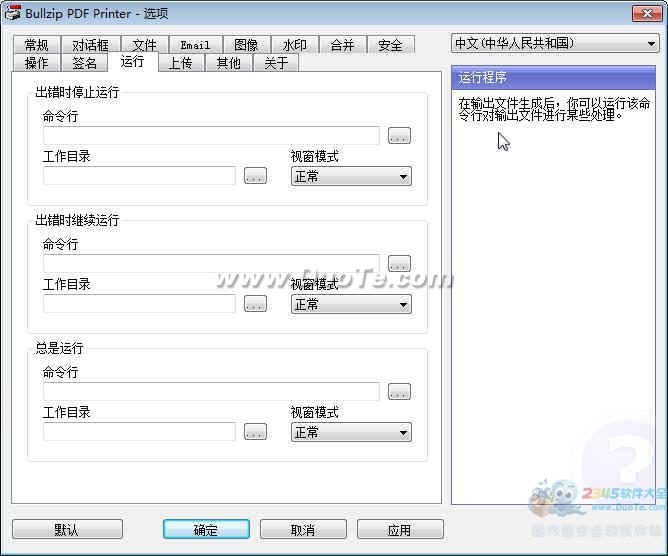The width and height of the screenshot is (668, 556).
Task: Switch to the 其他 tab
Action: 228,63
